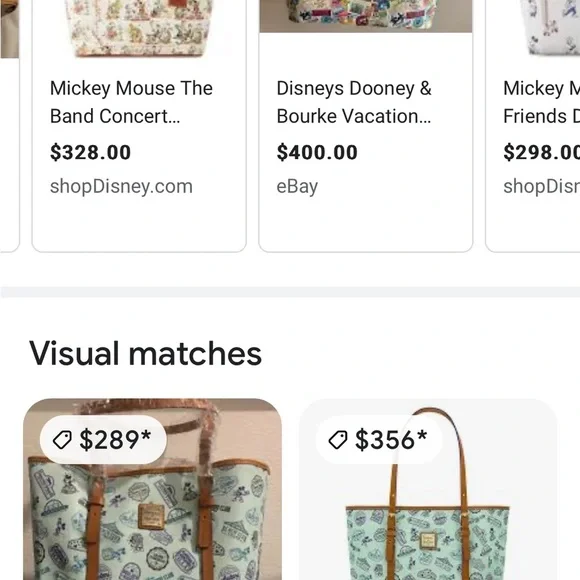Tap the price tag icon next to $289
The height and width of the screenshot is (580, 580).
coord(62,440)
